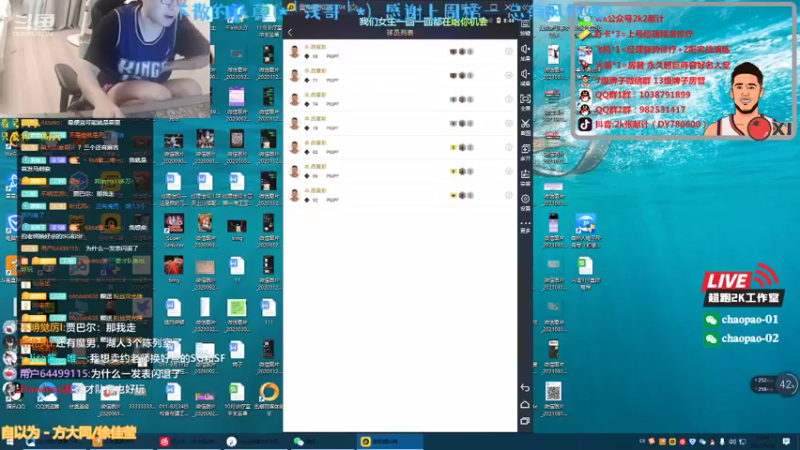This screenshot has width=800, height=450.
Task: Click the 球员列表 title in the header
Action: pos(400,33)
